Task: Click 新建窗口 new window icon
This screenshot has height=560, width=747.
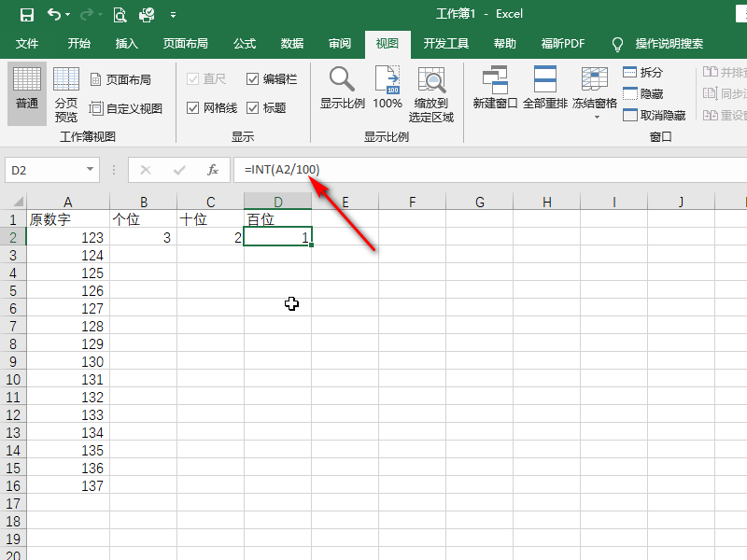Action: tap(495, 88)
